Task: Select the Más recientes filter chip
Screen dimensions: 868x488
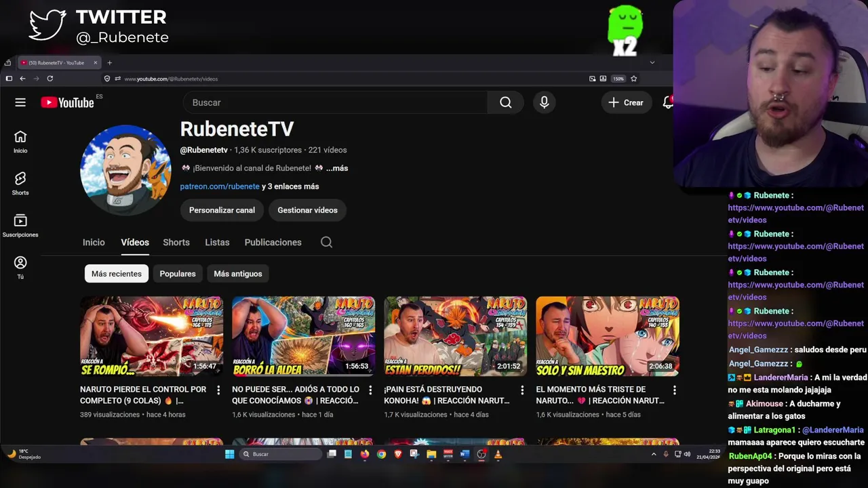Action: [117, 274]
